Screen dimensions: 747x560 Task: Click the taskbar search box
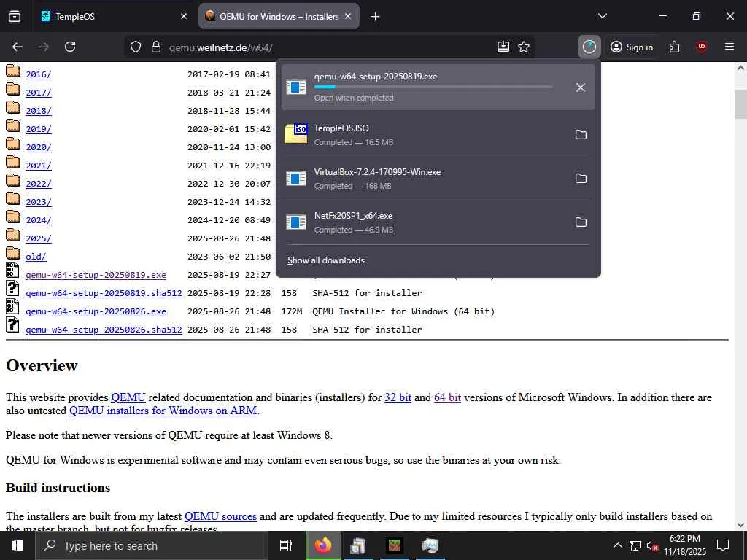point(152,545)
